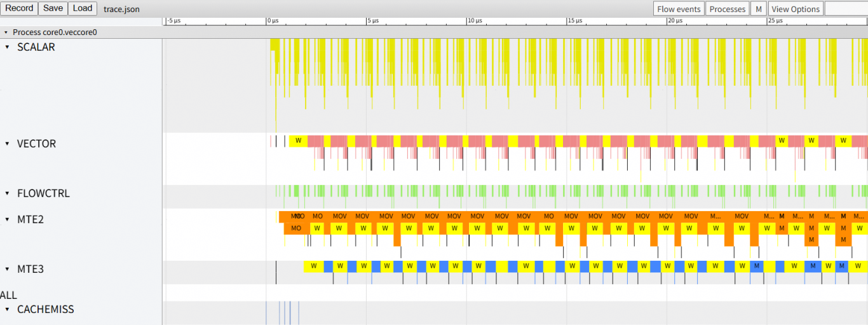Image resolution: width=868 pixels, height=325 pixels.
Task: Open the Processes dropdown
Action: 727,9
